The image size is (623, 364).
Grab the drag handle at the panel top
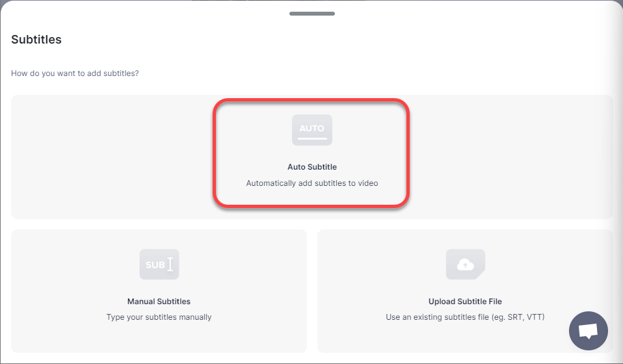pyautogui.click(x=311, y=13)
